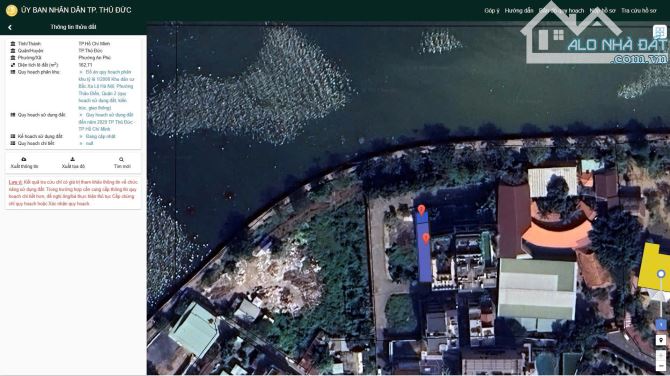Zoom in with the plus button
The height and width of the screenshot is (376, 670).
(x=661, y=355)
